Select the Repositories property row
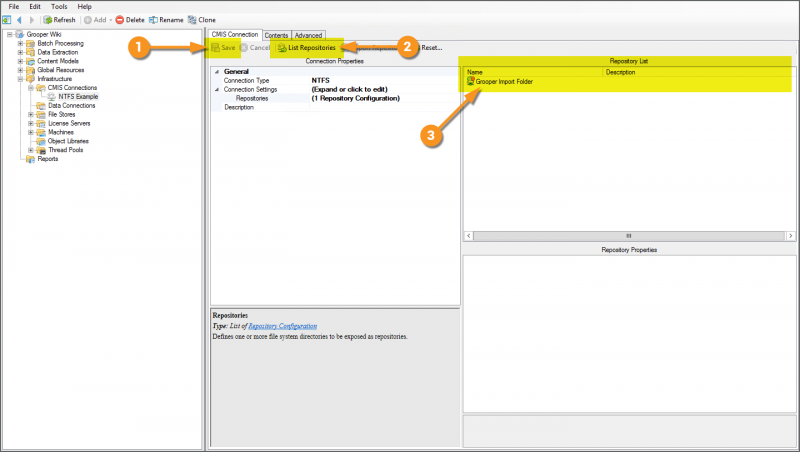The image size is (800, 452). click(x=335, y=98)
